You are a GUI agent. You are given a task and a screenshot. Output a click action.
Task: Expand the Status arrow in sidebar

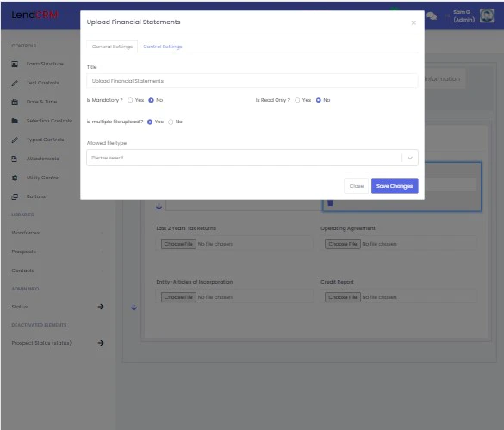(x=101, y=307)
